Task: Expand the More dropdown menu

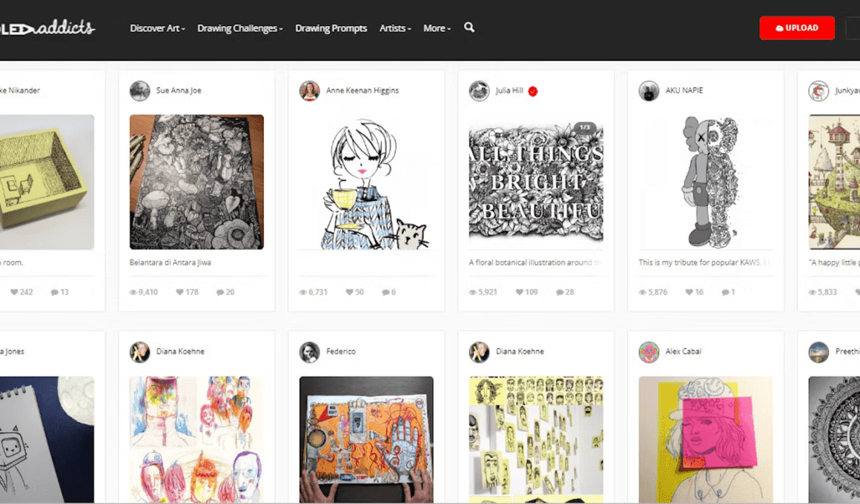Action: [x=437, y=28]
